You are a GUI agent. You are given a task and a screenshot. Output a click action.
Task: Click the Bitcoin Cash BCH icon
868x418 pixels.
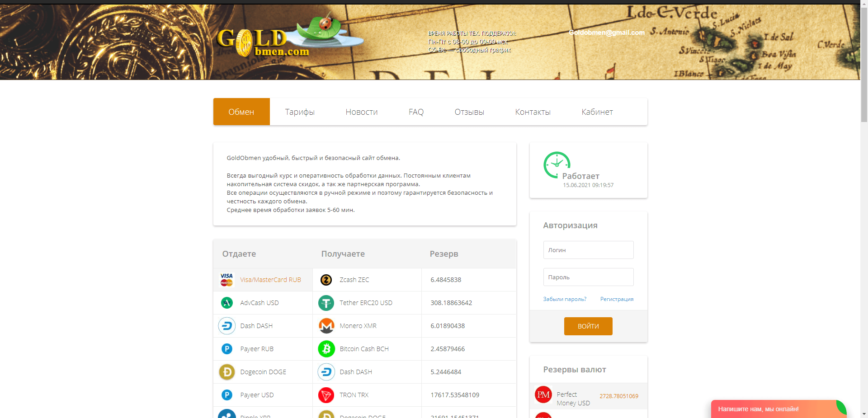pyautogui.click(x=326, y=349)
